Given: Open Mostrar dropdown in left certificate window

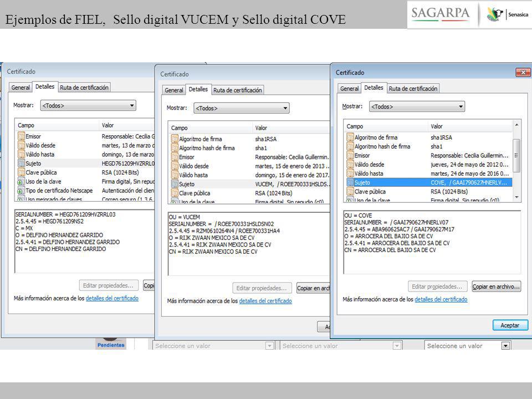Looking at the screenshot, I should pos(88,105).
